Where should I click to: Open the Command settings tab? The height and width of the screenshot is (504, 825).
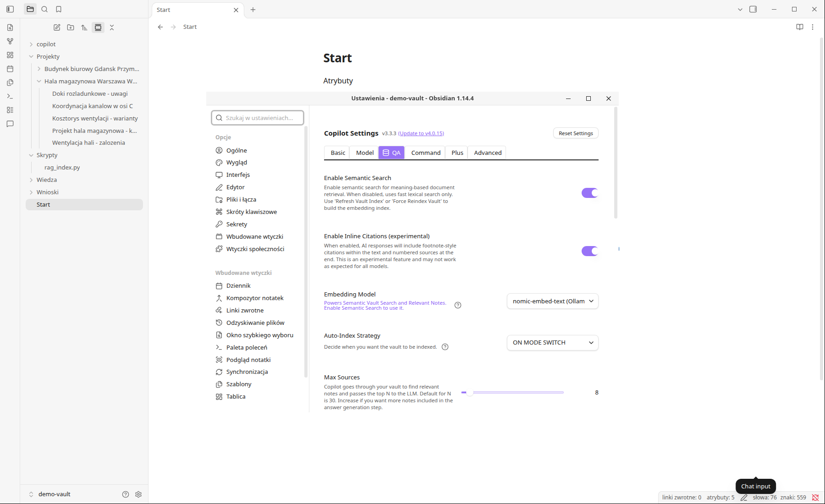426,153
